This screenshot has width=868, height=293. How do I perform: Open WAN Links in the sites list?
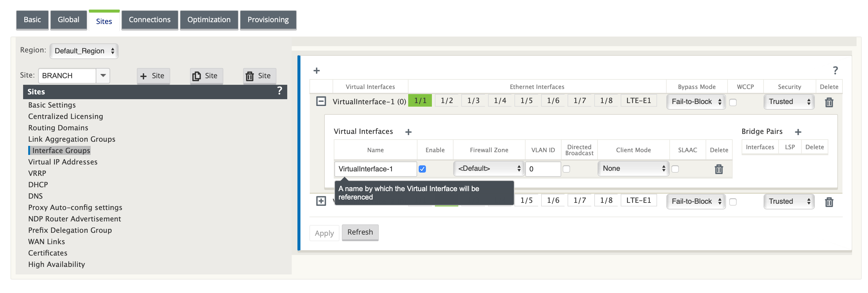47,241
